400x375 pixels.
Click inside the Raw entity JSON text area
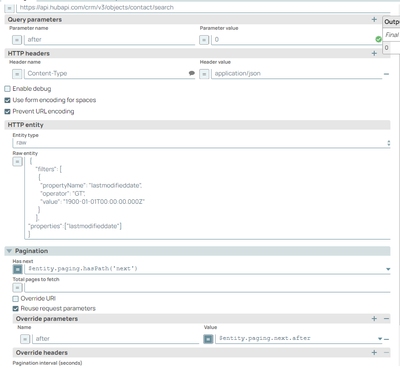tap(207, 198)
